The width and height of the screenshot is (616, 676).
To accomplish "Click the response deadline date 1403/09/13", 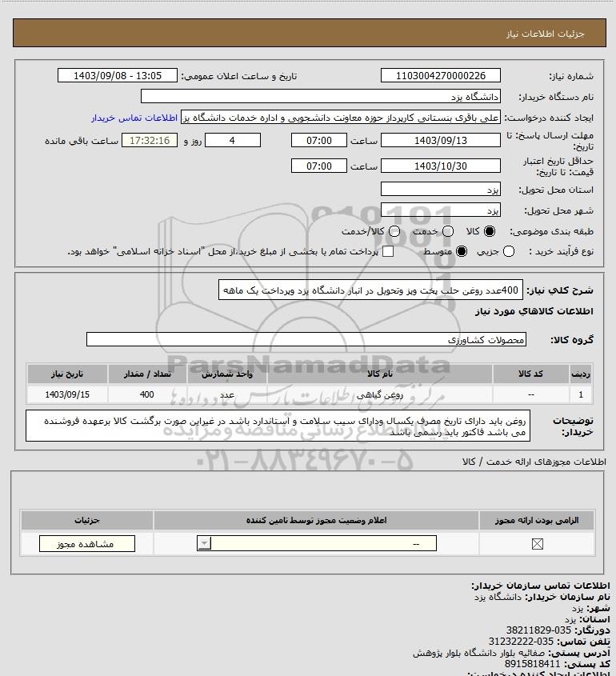I will point(441,140).
